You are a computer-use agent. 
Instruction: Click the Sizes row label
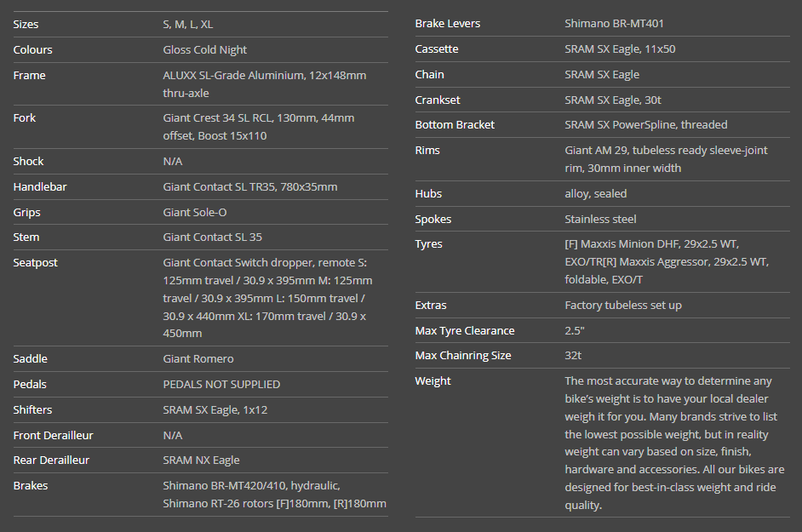coord(26,25)
